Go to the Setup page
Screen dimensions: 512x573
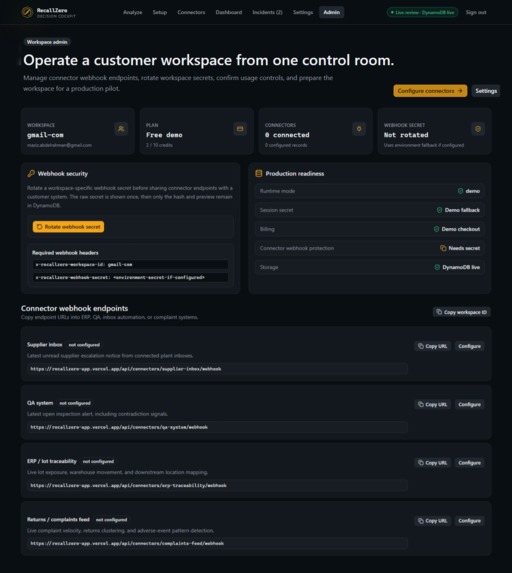(x=159, y=12)
